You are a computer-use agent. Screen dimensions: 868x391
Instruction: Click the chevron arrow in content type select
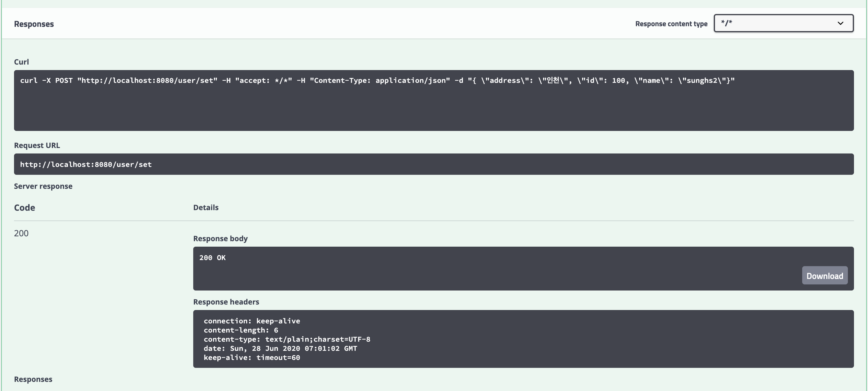coord(840,23)
